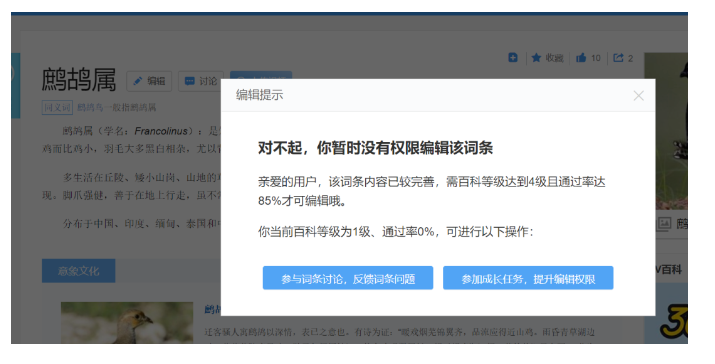
Task: Click the V百科 label on the right
Action: [668, 270]
